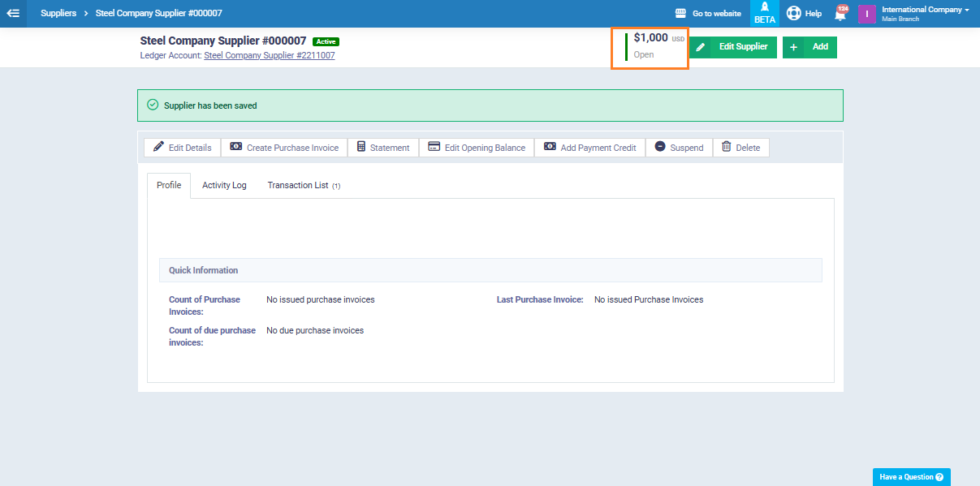Image resolution: width=980 pixels, height=486 pixels.
Task: Select the Profile tab
Action: pos(169,185)
